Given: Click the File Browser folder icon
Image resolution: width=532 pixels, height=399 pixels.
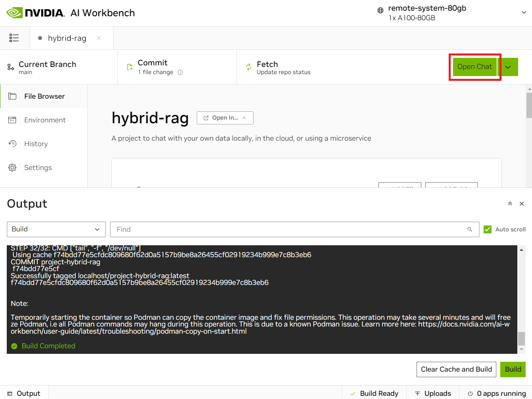Looking at the screenshot, I should click(x=12, y=96).
